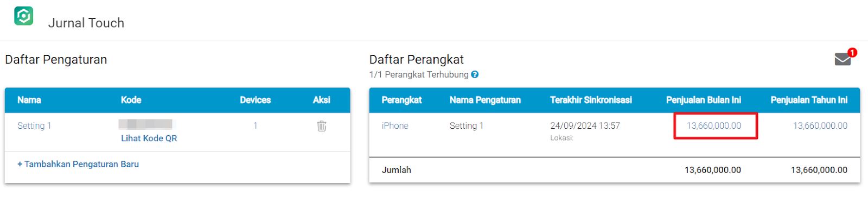The width and height of the screenshot is (868, 202).
Task: Open the help icon beside Perangkat Terhubung
Action: (x=475, y=74)
